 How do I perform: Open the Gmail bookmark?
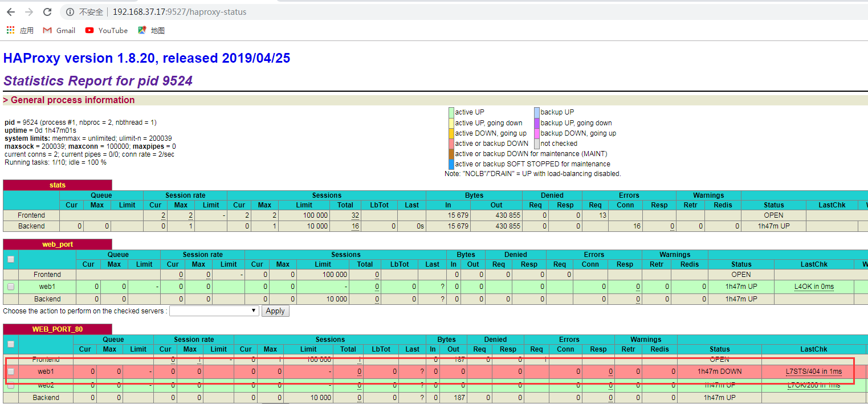pyautogui.click(x=59, y=30)
